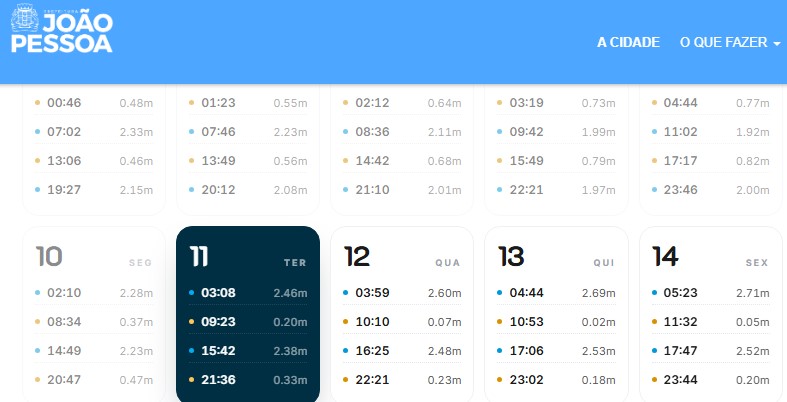
Task: Select the day 10 SEG tide card
Action: coord(94,314)
